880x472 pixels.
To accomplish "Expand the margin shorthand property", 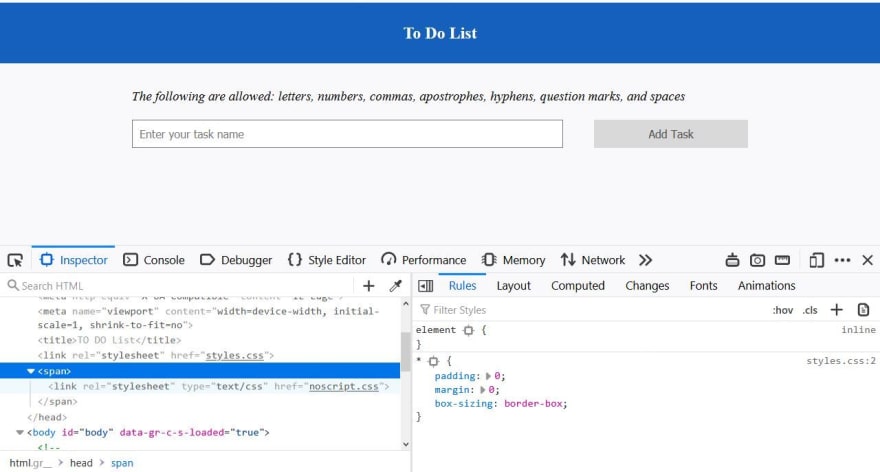I will 482,390.
